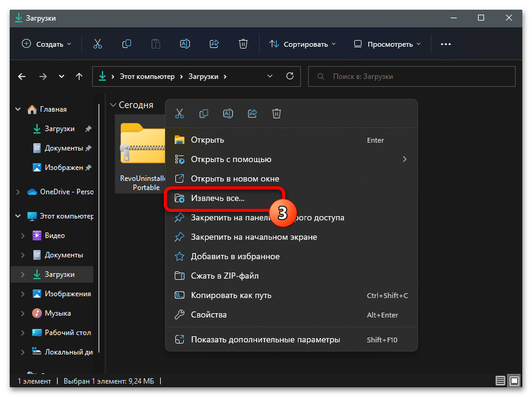Open the Сортировать dropdown
Screen dimensions: 532x397
(302, 44)
